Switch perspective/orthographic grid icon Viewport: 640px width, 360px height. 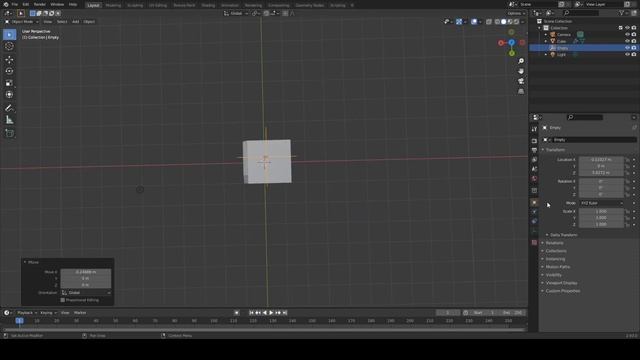click(x=521, y=91)
